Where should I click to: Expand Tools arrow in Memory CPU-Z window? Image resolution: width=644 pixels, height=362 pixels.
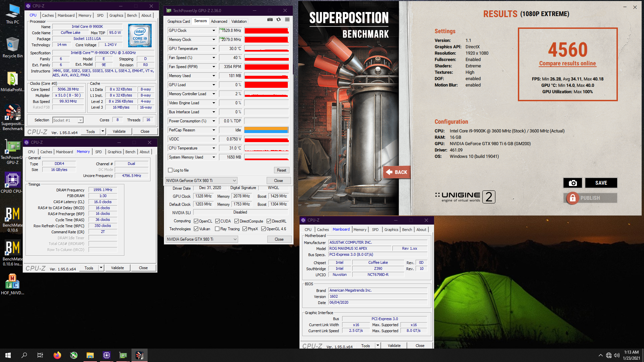coord(101,268)
